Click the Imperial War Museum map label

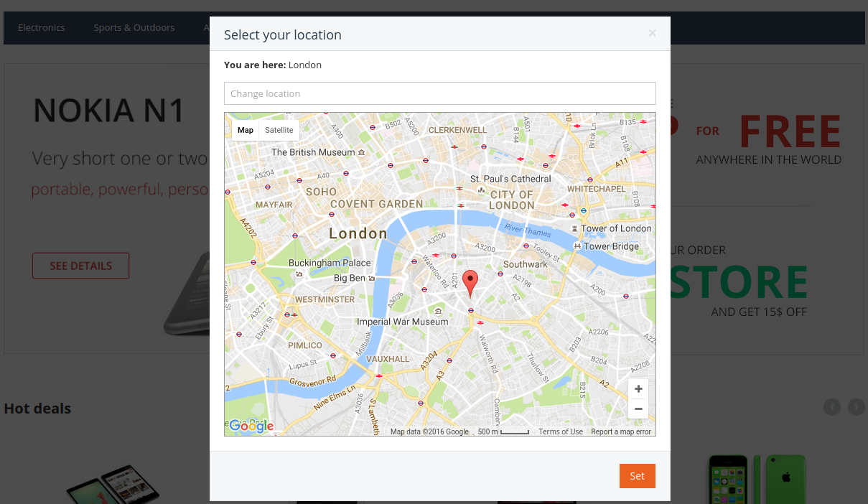pos(403,322)
